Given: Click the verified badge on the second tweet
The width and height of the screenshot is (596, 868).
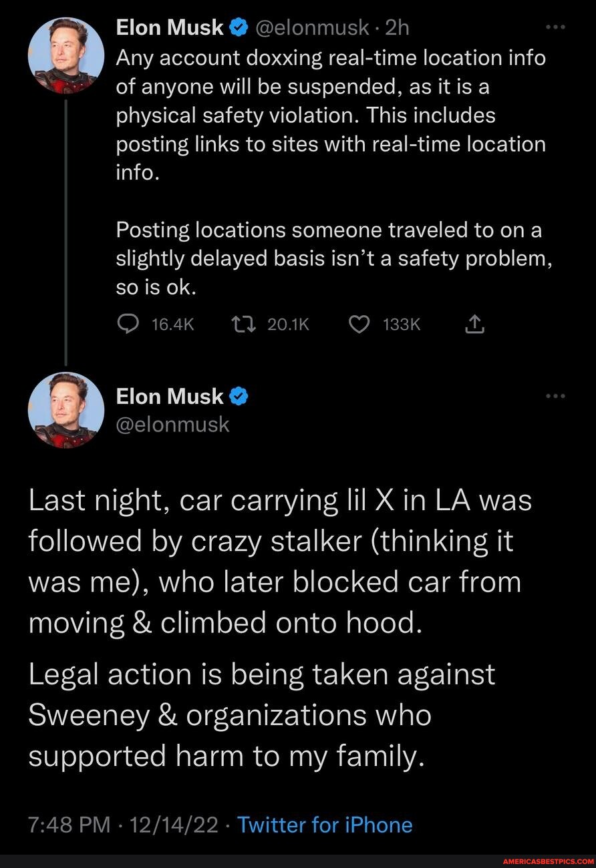Looking at the screenshot, I should pos(240,396).
